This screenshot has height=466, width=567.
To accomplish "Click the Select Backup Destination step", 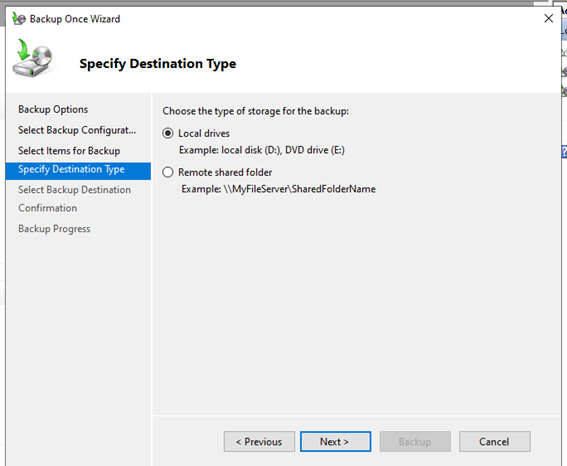I will pos(74,190).
